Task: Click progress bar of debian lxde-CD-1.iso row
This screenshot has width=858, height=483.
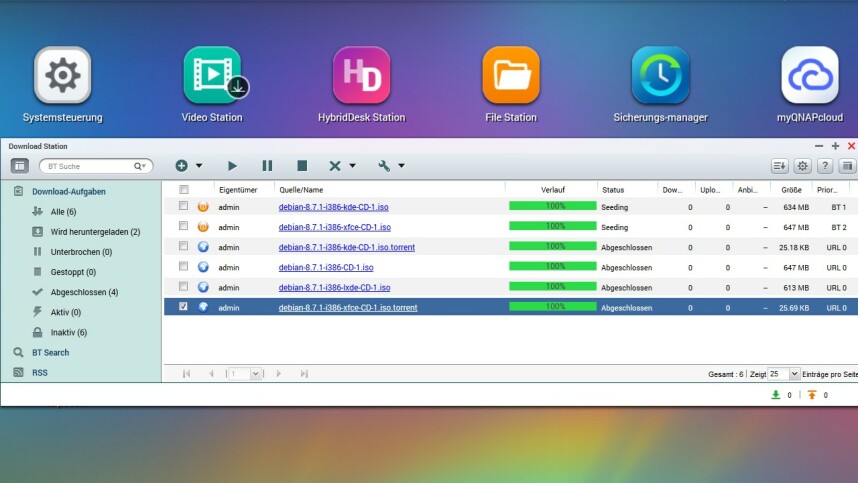Action: point(553,287)
